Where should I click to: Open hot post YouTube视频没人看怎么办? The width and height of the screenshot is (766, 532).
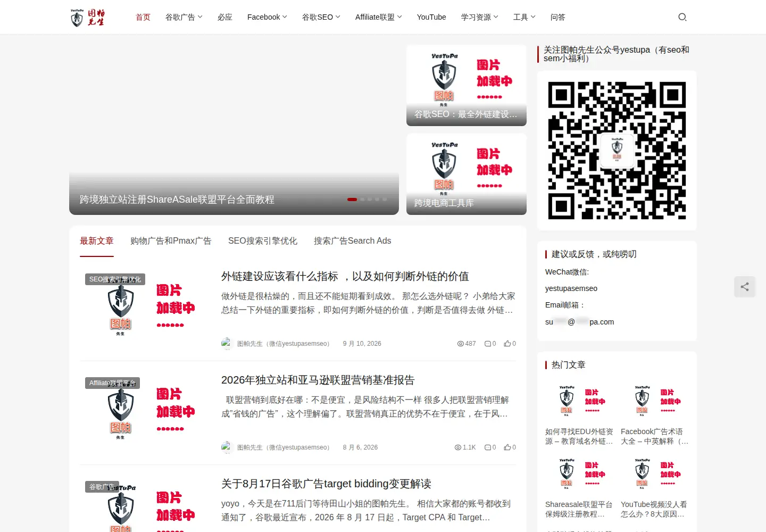(655, 509)
